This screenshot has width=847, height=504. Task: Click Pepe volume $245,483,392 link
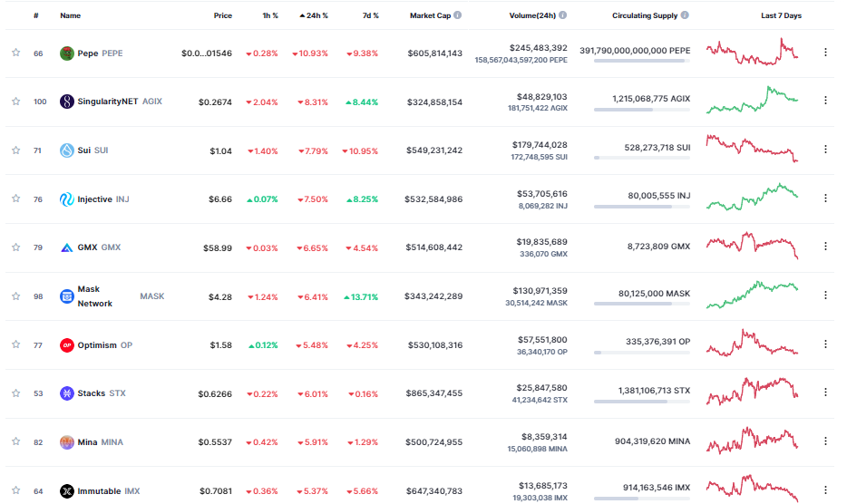pos(538,48)
